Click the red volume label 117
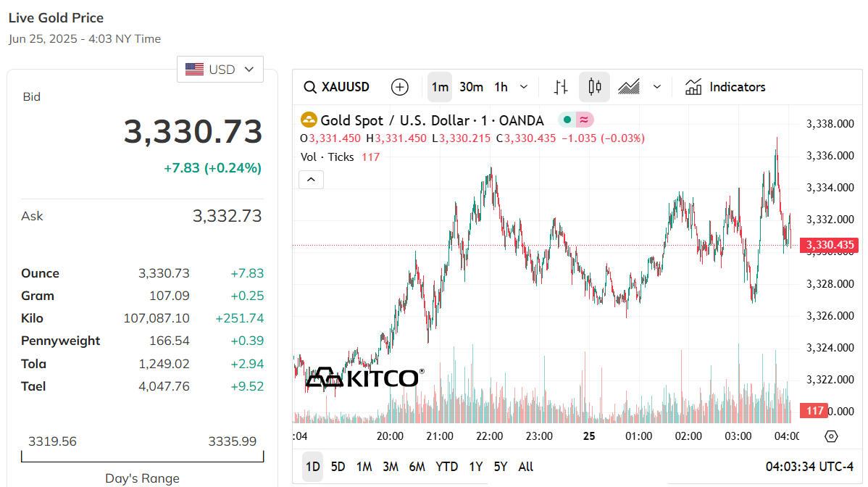This screenshot has width=868, height=487. tap(814, 411)
